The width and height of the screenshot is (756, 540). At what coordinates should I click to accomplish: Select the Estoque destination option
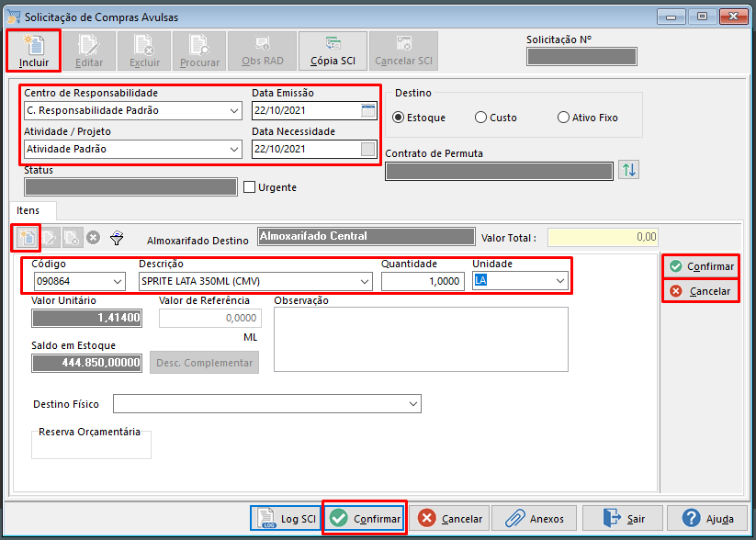[x=419, y=118]
